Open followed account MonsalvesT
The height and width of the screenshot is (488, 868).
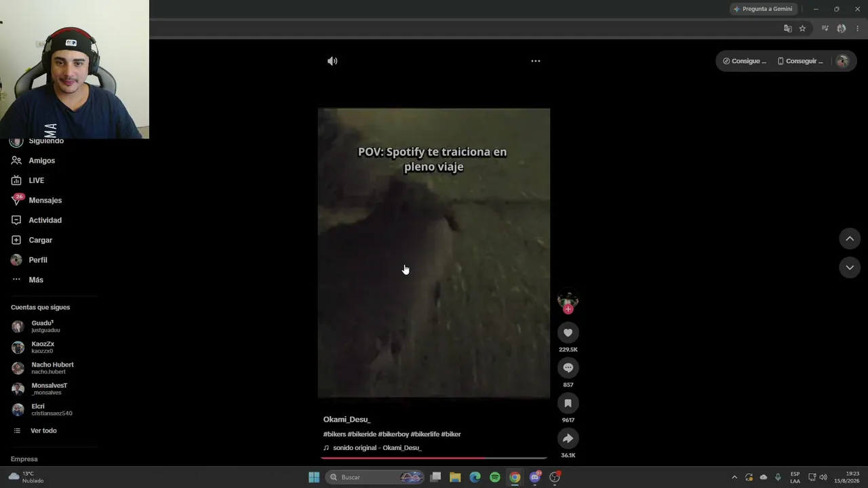pyautogui.click(x=51, y=388)
